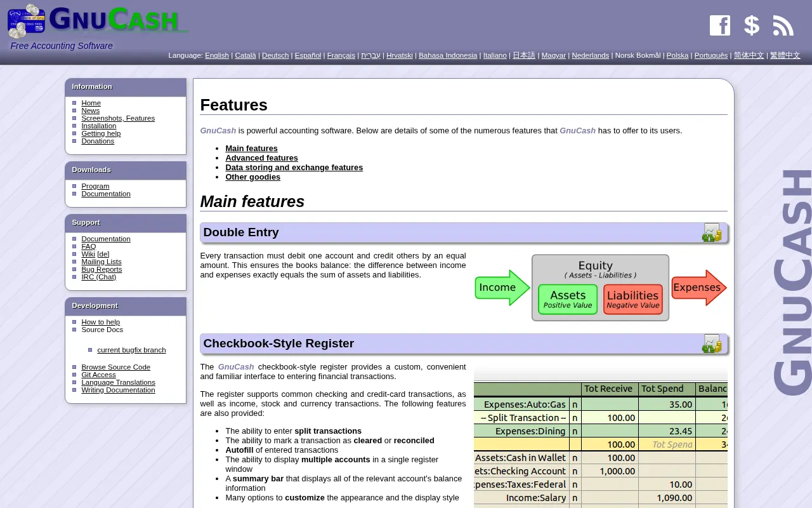Open News in the sidebar
Viewport: 812px width, 508px height.
click(x=90, y=110)
